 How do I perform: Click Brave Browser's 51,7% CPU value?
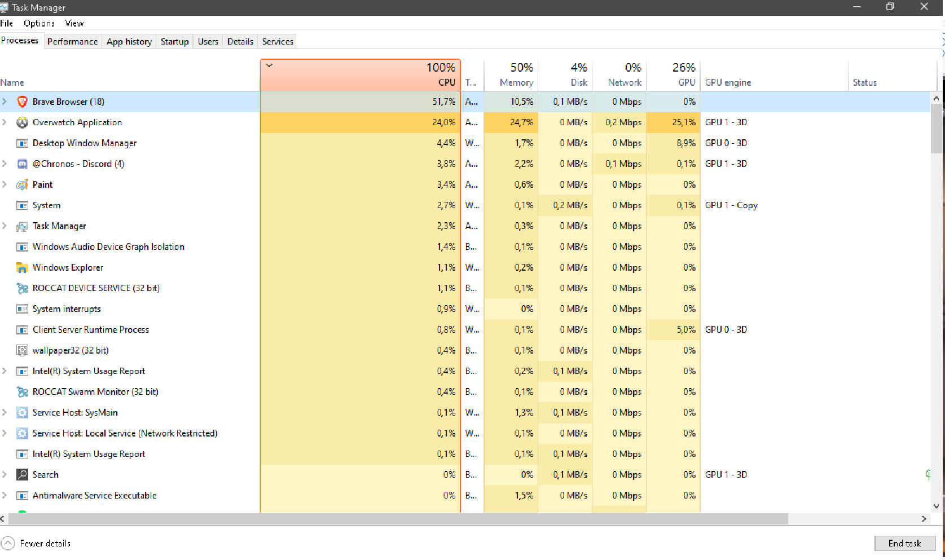click(443, 102)
